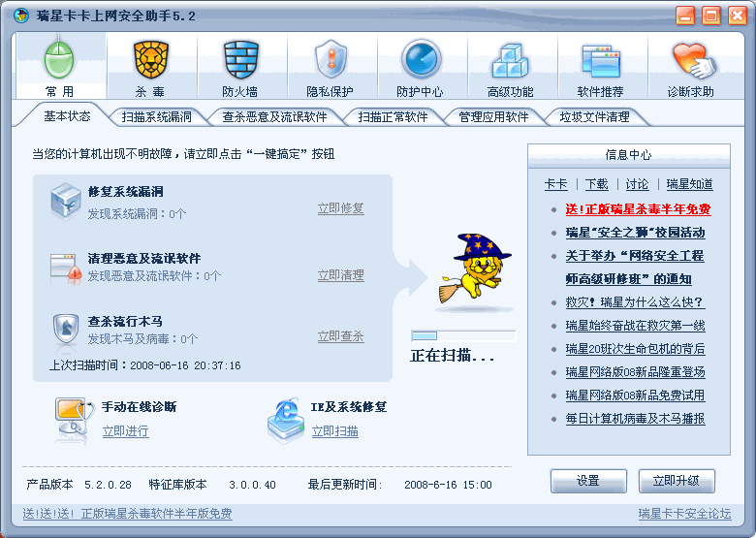
Task: Select the 常用 green mouse icon
Action: 59,60
